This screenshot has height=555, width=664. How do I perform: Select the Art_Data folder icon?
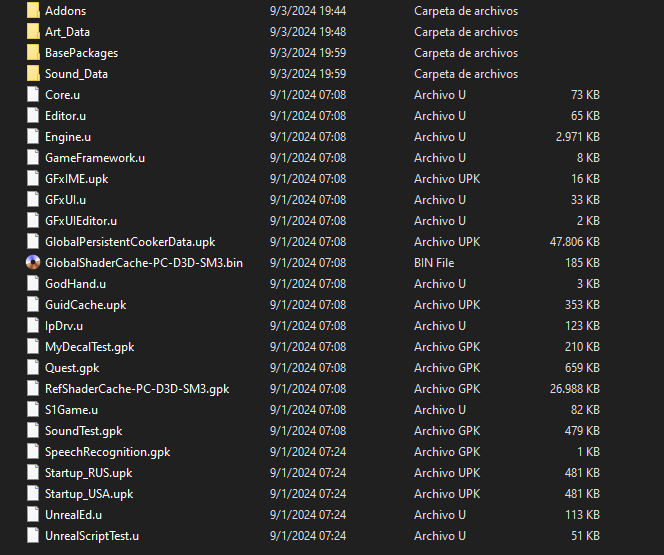pos(33,31)
